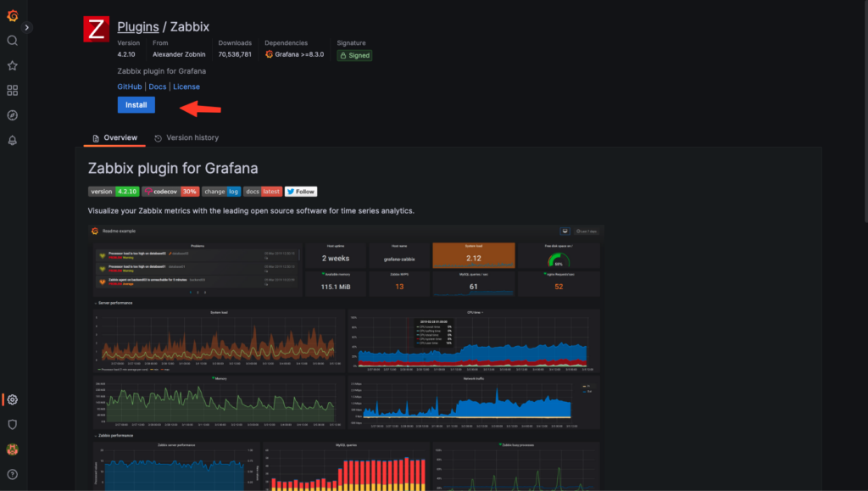This screenshot has width=868, height=491.
Task: Open Server admin shield icon
Action: (12, 425)
